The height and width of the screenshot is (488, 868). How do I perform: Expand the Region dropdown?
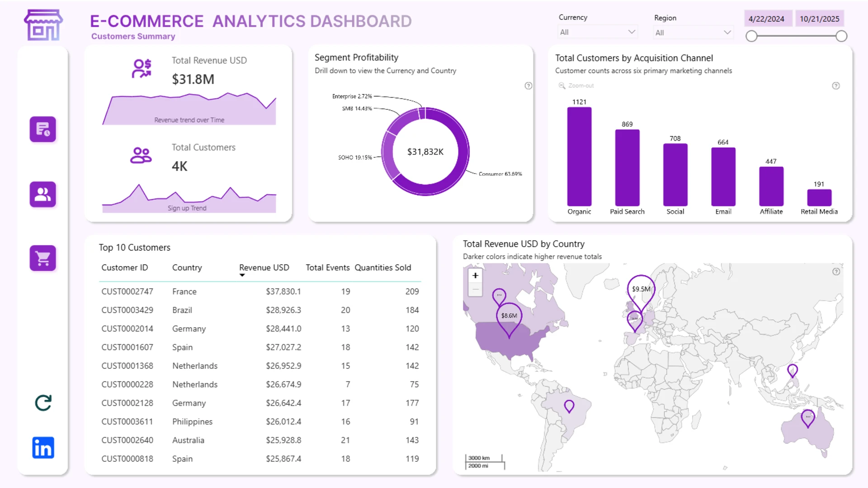pyautogui.click(x=693, y=33)
